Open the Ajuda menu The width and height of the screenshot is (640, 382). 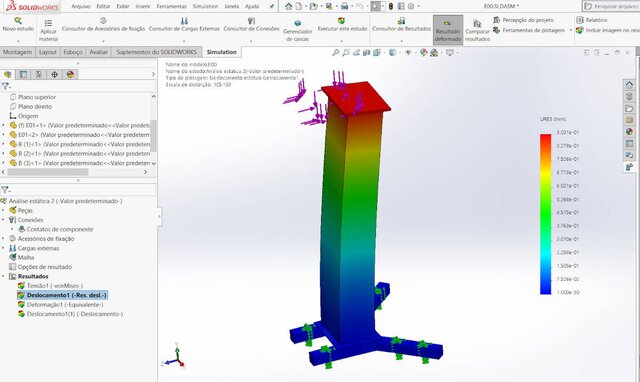coord(252,6)
